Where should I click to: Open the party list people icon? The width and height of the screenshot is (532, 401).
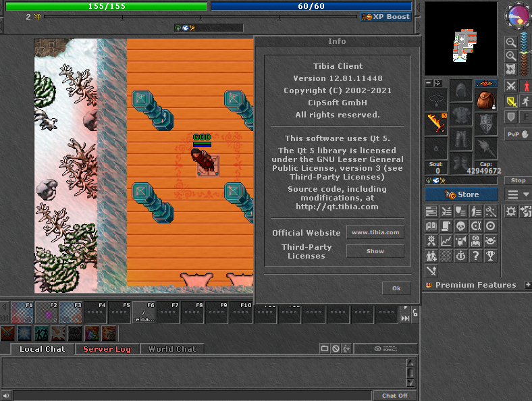[x=431, y=256]
